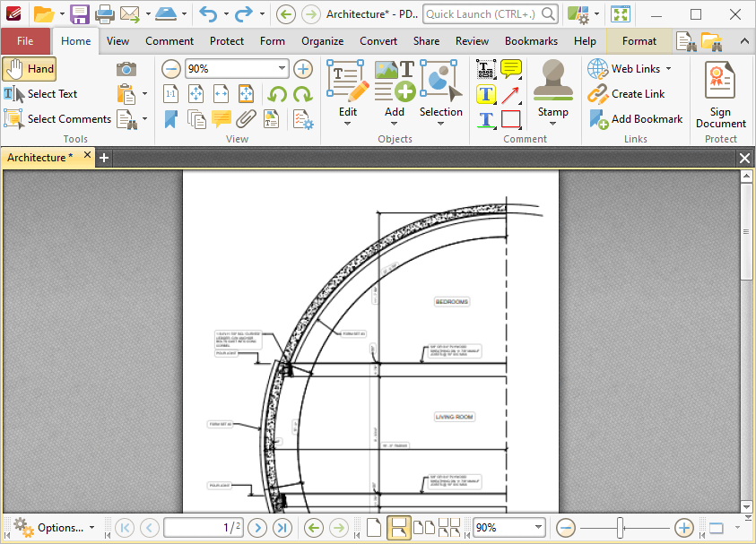Focus the Quick Launch search box
Image resolution: width=756 pixels, height=544 pixels.
click(491, 14)
